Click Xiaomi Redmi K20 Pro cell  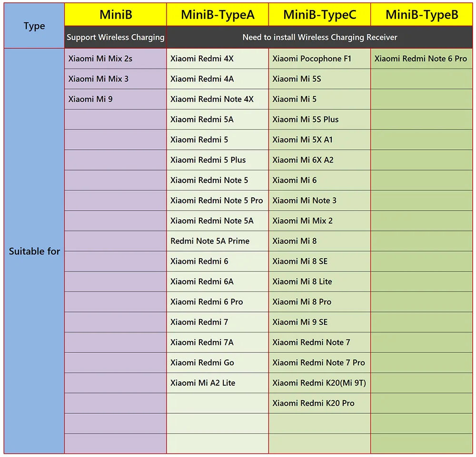319,403
